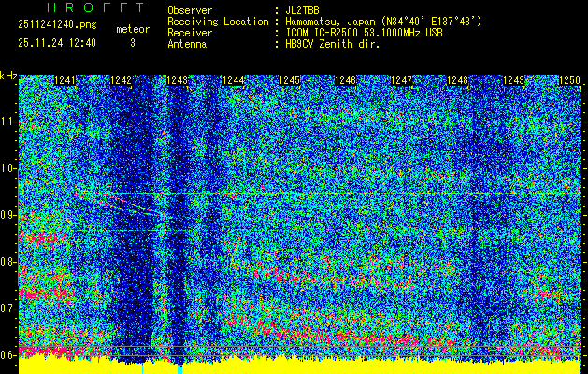Click the meteor count label
588x374 pixels.
[132, 29]
